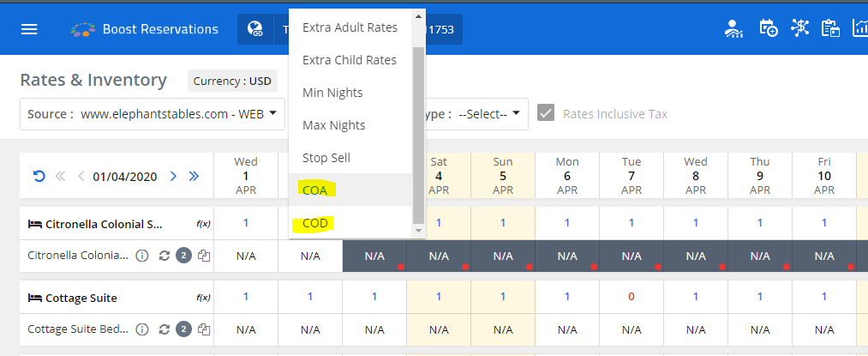Jump forward with the double right arrow

click(x=194, y=177)
